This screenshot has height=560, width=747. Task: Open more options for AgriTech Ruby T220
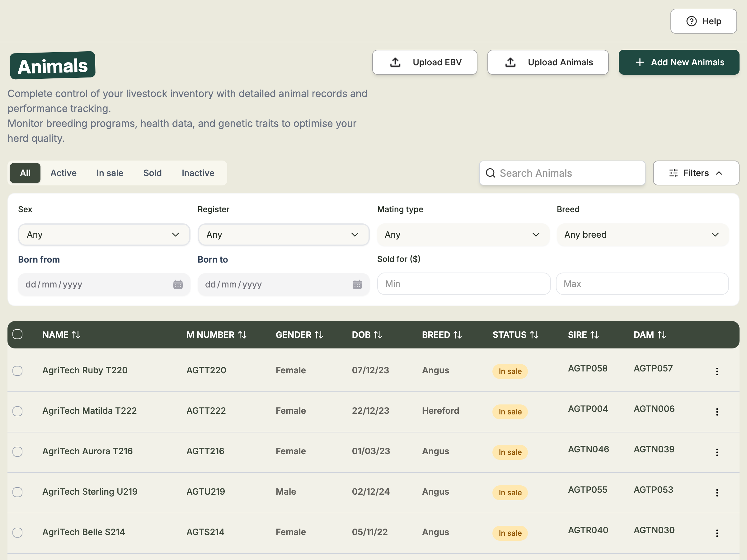click(x=717, y=371)
